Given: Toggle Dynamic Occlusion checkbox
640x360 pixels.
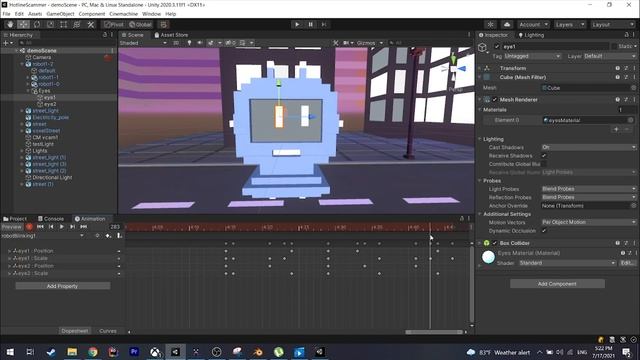Looking at the screenshot, I should (x=544, y=231).
